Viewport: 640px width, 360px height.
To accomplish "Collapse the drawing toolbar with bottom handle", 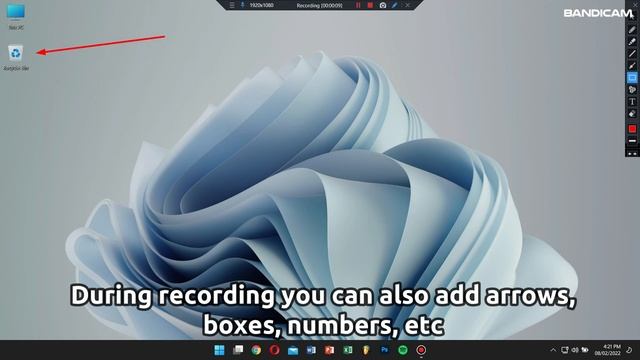I will (632, 153).
